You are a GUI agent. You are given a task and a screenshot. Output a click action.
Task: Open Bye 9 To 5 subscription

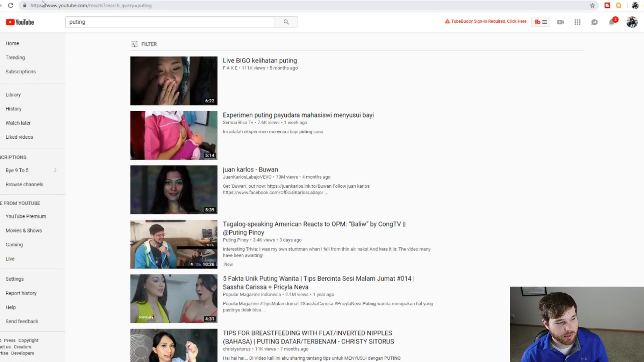coord(17,170)
